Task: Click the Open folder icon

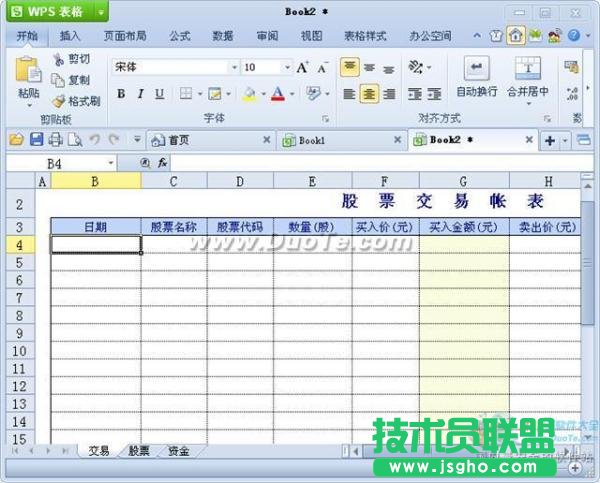Action: [x=16, y=140]
